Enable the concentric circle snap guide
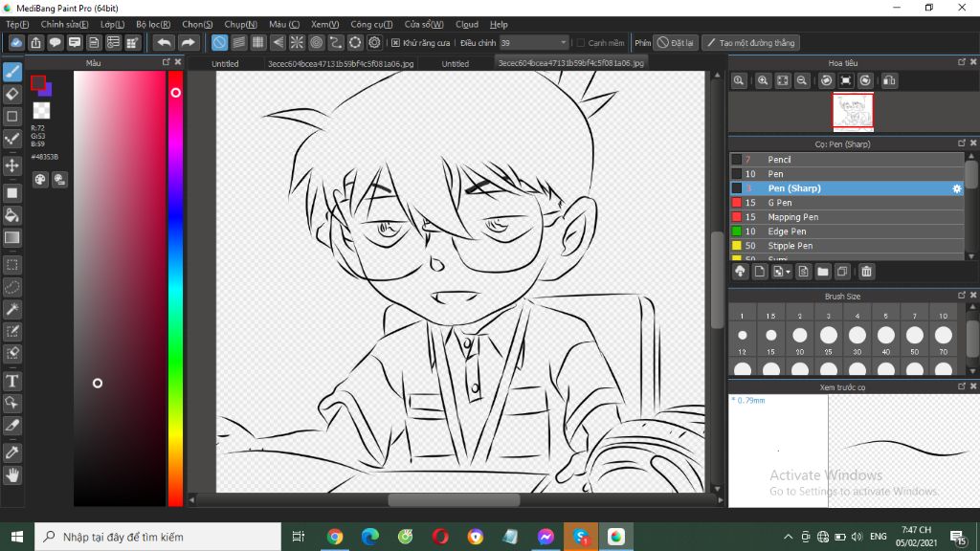The width and height of the screenshot is (980, 551). 316,42
